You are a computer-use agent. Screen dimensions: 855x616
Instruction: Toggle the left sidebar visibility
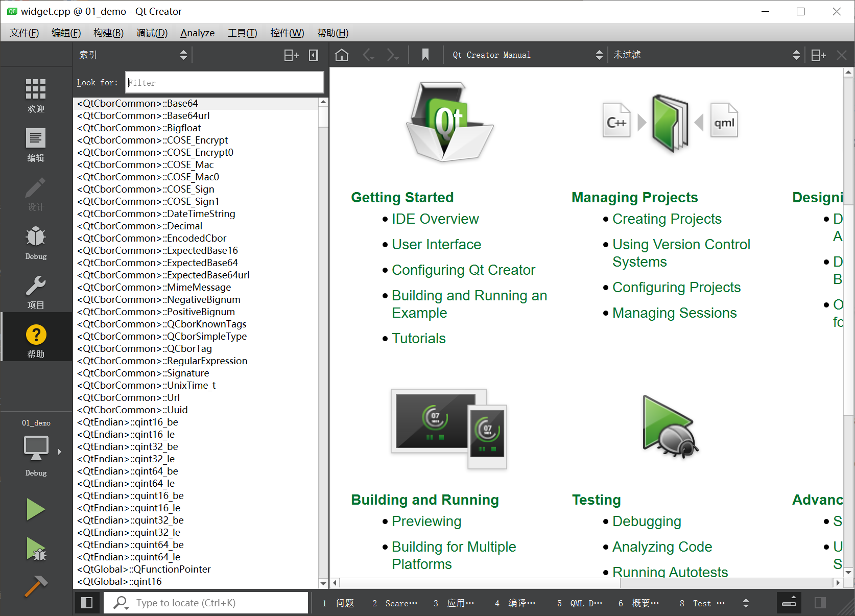click(87, 603)
